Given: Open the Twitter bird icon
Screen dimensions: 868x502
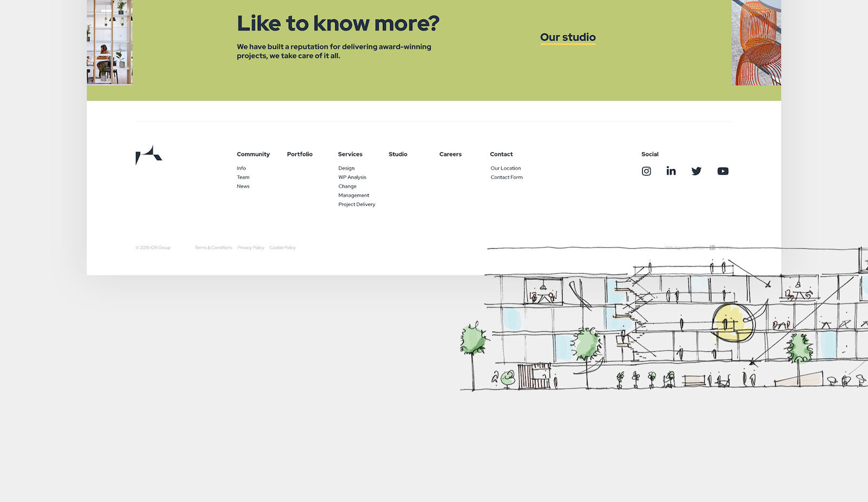Looking at the screenshot, I should click(x=697, y=171).
